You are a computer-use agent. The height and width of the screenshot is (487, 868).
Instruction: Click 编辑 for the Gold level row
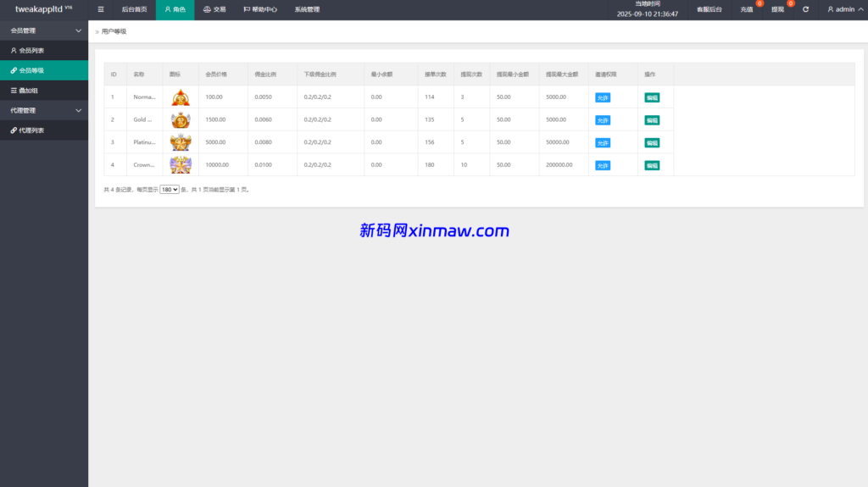pos(652,120)
